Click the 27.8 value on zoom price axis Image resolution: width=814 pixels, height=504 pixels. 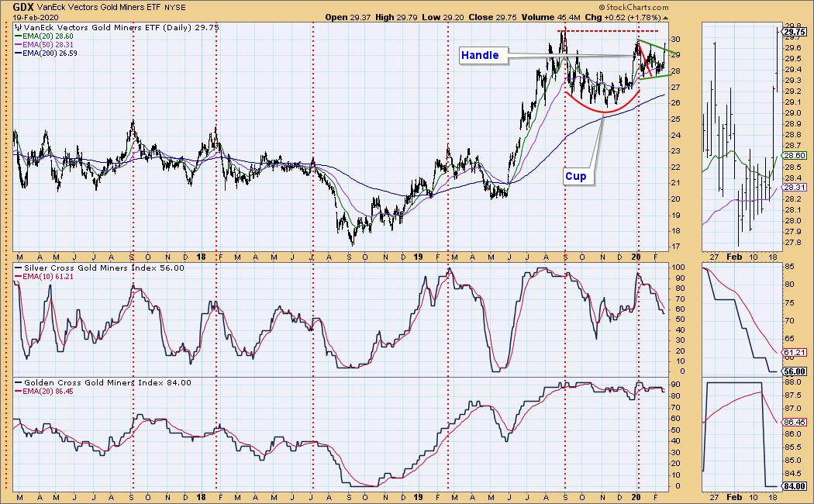click(792, 243)
